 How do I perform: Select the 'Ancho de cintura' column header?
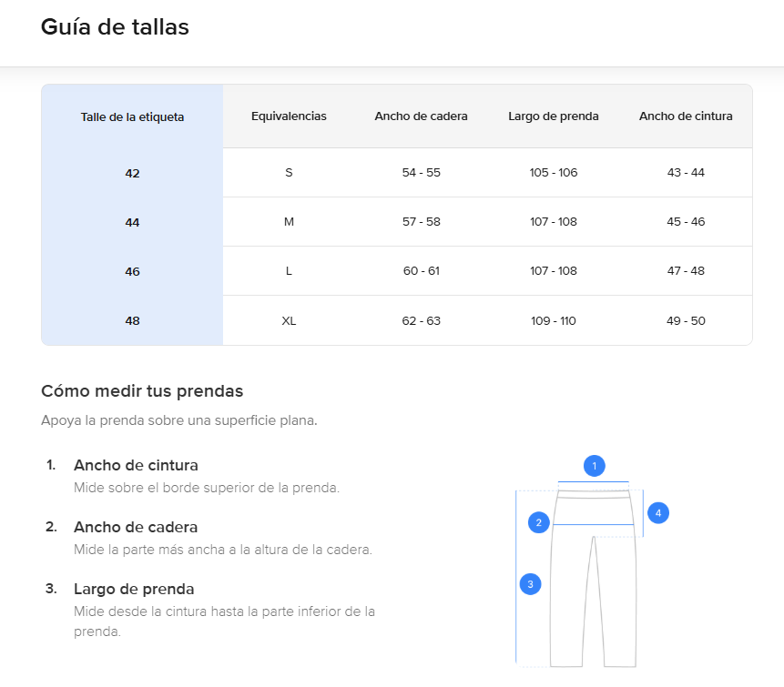pos(686,116)
